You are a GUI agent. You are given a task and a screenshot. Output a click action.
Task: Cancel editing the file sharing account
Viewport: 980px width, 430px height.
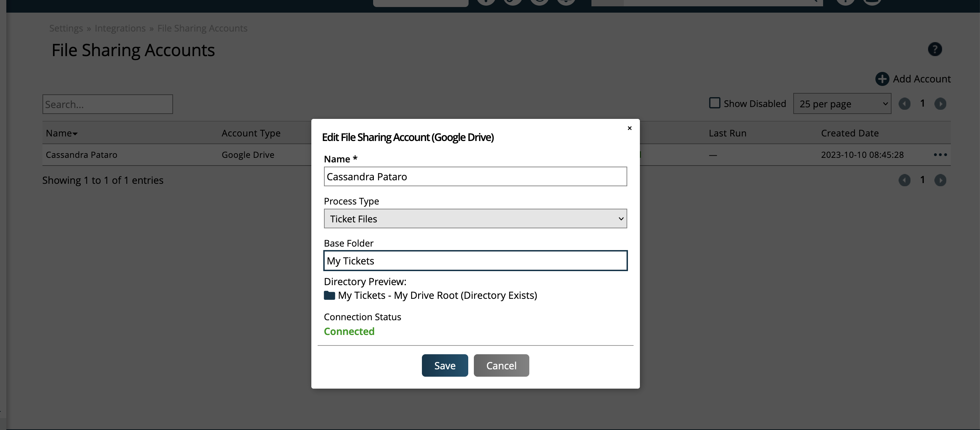(x=501, y=365)
